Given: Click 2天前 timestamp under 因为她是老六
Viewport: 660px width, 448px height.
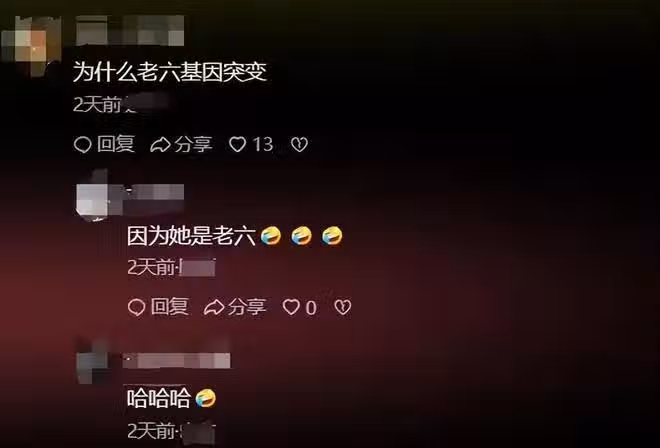Looking at the screenshot, I should click(x=151, y=267).
